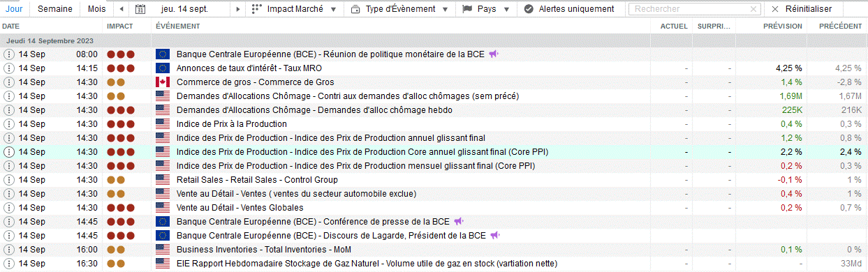
Task: Toggle Alertes uniquement filter
Action: [570, 9]
